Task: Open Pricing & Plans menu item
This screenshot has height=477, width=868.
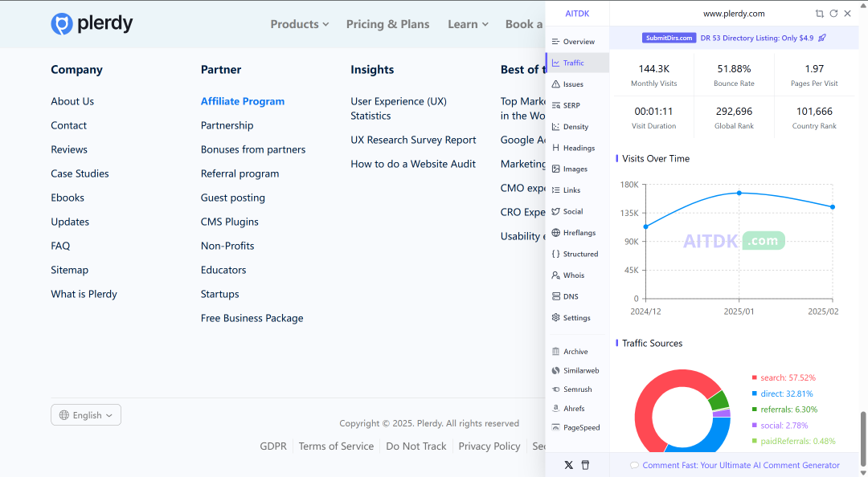Action: pos(387,24)
